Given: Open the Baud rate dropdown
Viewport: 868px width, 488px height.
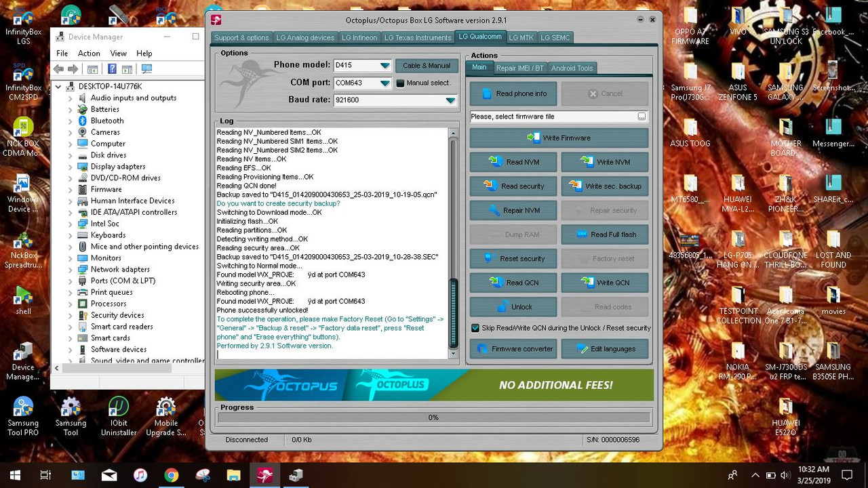Looking at the screenshot, I should click(450, 100).
